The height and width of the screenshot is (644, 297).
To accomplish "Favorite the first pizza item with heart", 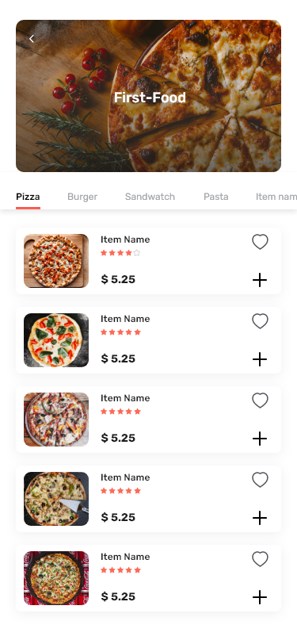I will [x=260, y=242].
